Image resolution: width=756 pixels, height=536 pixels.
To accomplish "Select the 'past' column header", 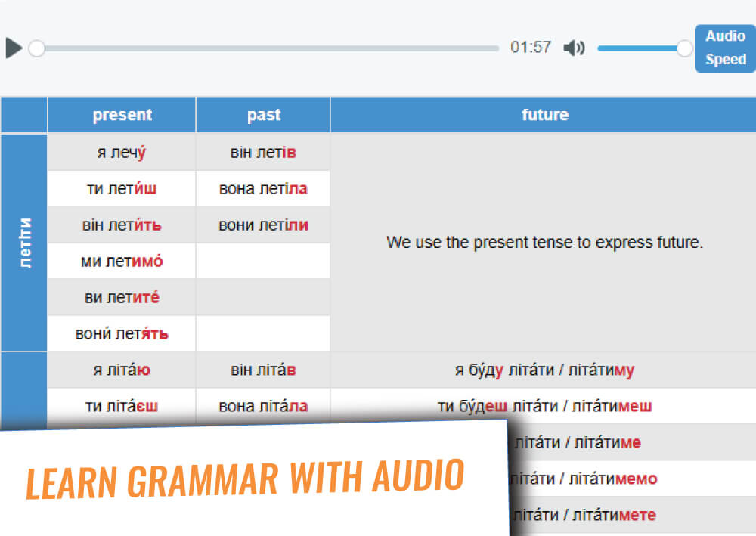I will [x=263, y=115].
